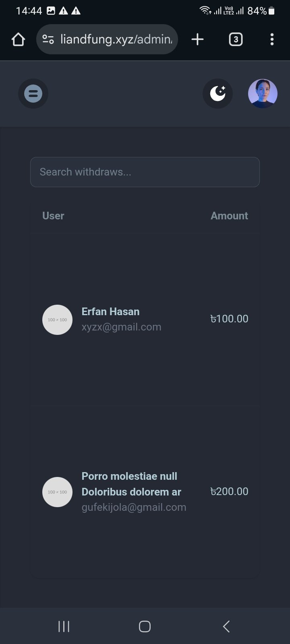Tap the site settings icon in address bar
The width and height of the screenshot is (290, 644).
(x=48, y=39)
